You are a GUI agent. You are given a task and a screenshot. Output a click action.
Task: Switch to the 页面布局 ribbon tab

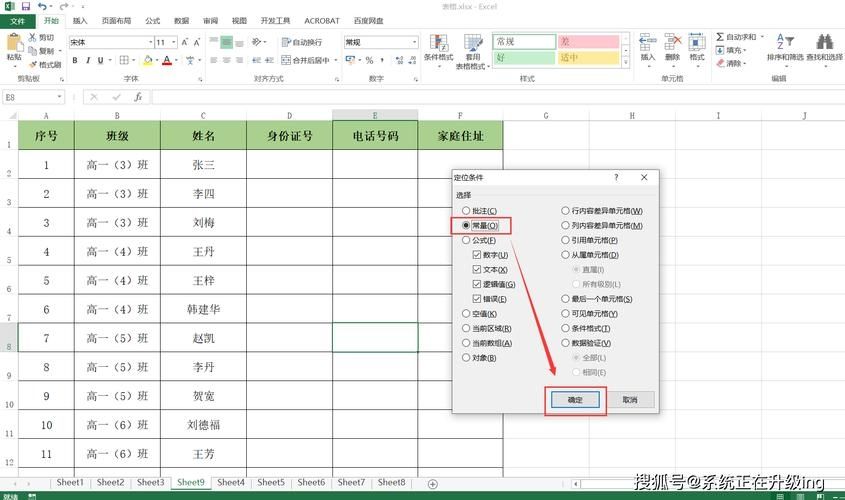coord(116,21)
